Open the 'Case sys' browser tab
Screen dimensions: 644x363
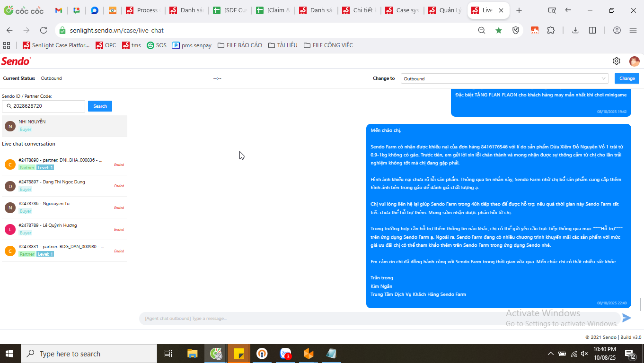[x=403, y=10]
